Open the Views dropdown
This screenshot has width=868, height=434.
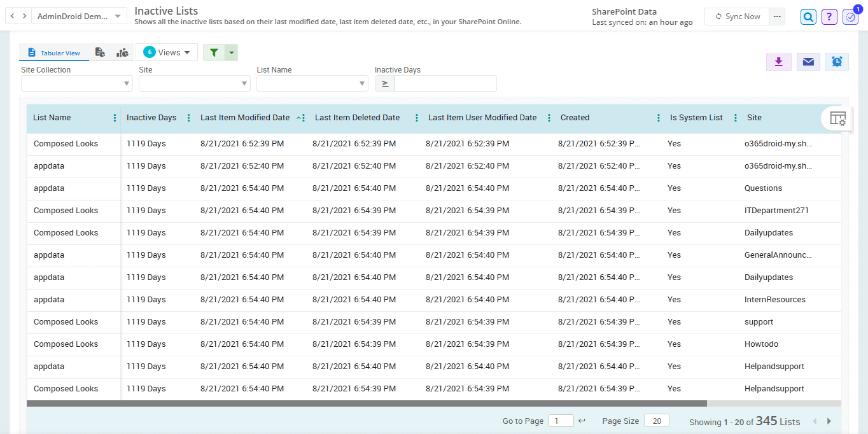[167, 52]
